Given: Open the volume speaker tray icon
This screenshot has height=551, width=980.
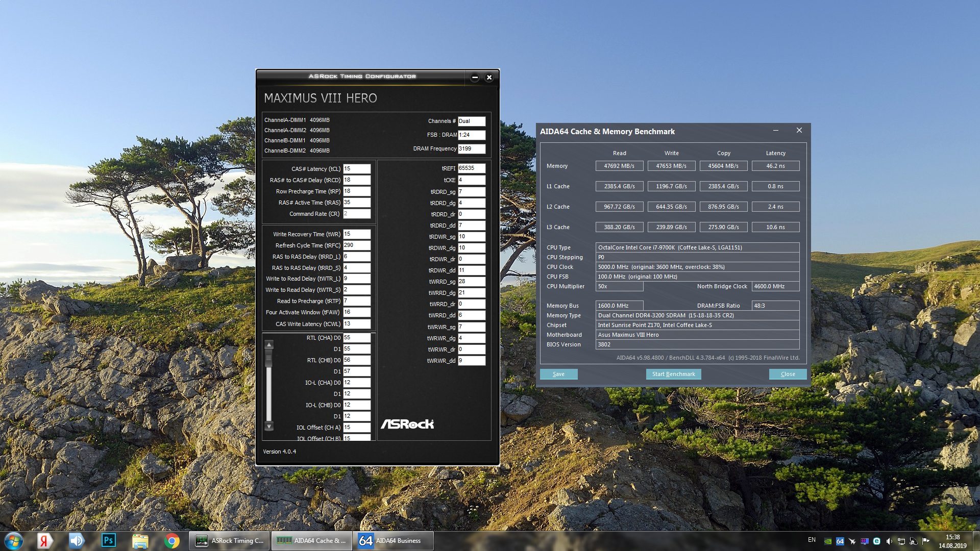Looking at the screenshot, I should 889,541.
